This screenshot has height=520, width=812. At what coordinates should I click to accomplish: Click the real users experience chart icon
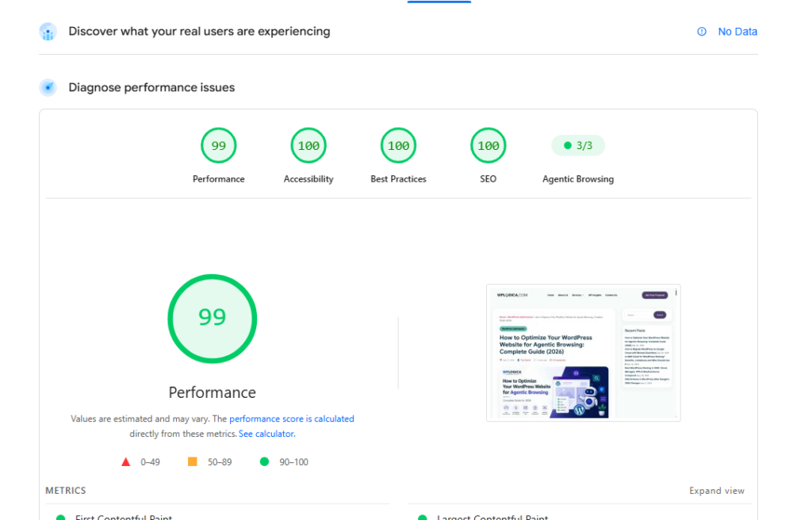coord(48,32)
